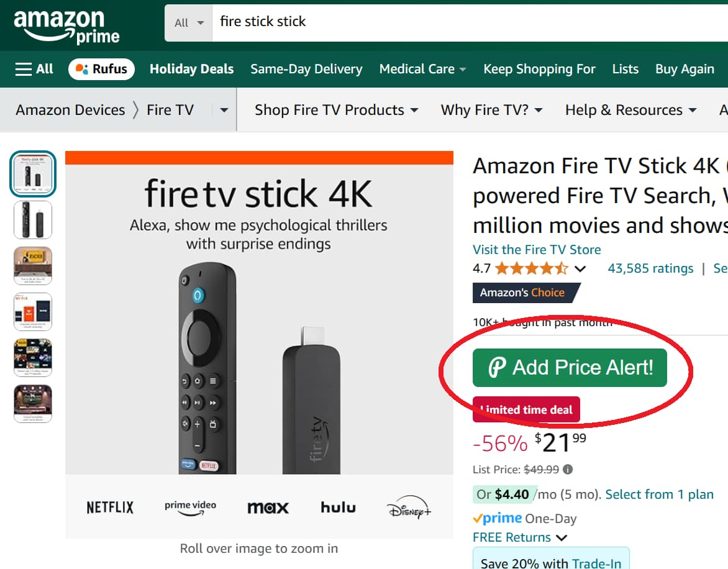Open the 43,585 ratings link

point(650,268)
